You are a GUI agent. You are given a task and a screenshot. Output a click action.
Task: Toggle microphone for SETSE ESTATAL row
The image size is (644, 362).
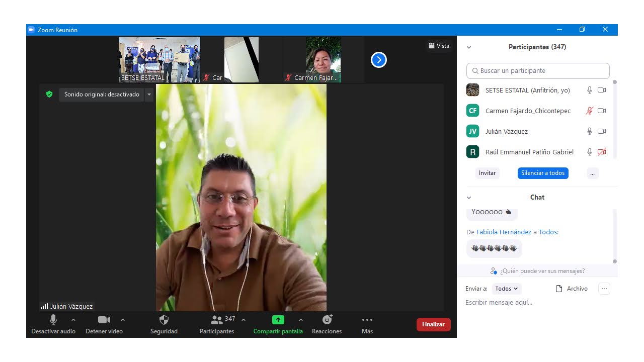coord(590,90)
